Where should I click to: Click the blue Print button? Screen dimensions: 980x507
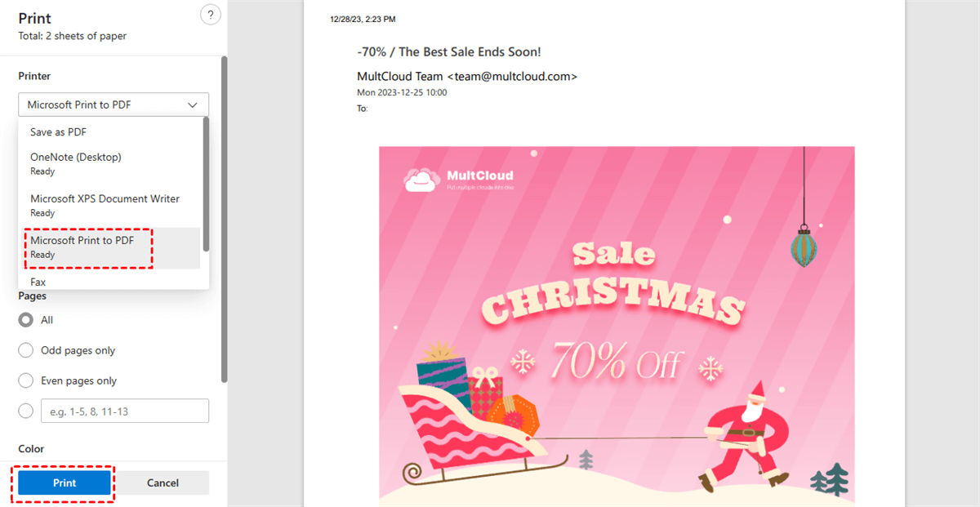[x=65, y=483]
